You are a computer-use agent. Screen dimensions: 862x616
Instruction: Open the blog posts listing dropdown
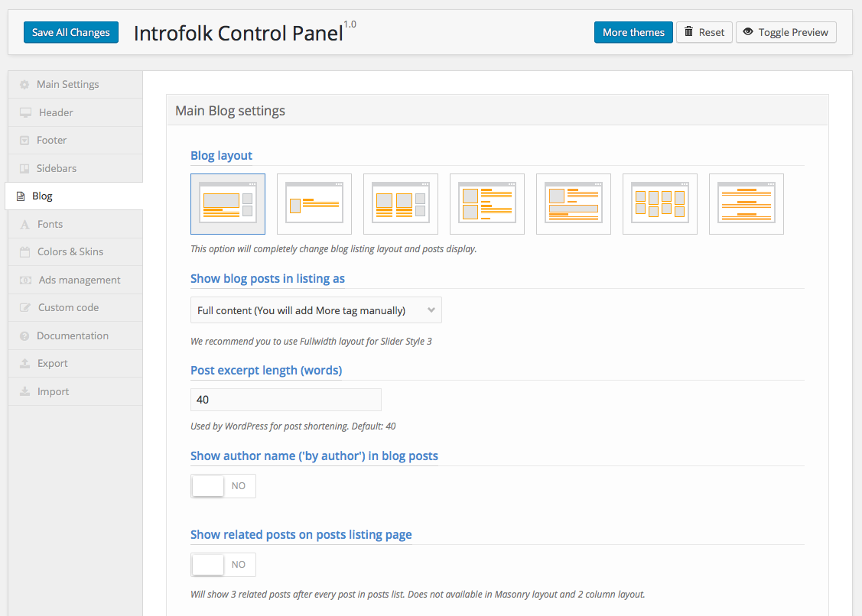click(316, 310)
